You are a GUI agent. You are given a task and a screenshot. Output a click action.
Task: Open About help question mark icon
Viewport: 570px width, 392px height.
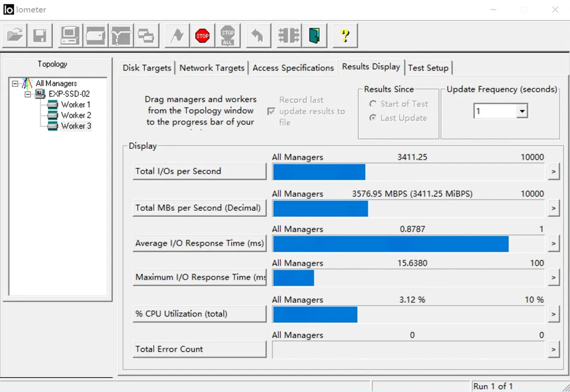click(345, 36)
